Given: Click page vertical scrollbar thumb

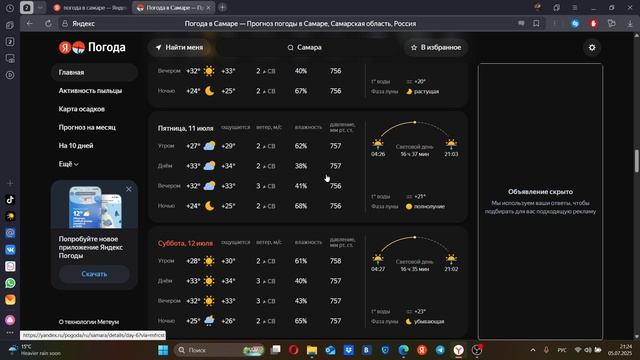Looking at the screenshot, I should coord(636,161).
